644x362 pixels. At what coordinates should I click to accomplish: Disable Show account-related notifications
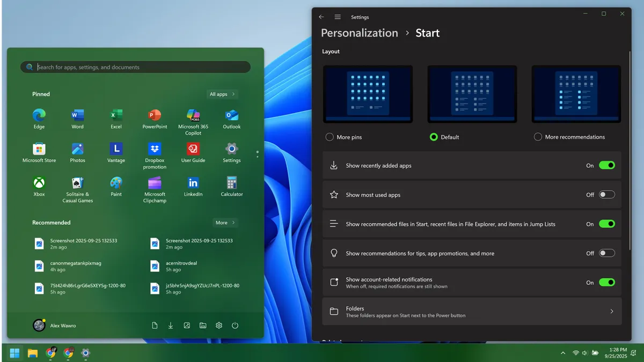[607, 282]
